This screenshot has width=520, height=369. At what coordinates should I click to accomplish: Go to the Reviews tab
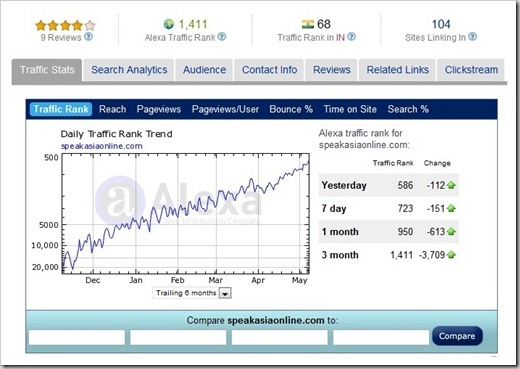(332, 70)
